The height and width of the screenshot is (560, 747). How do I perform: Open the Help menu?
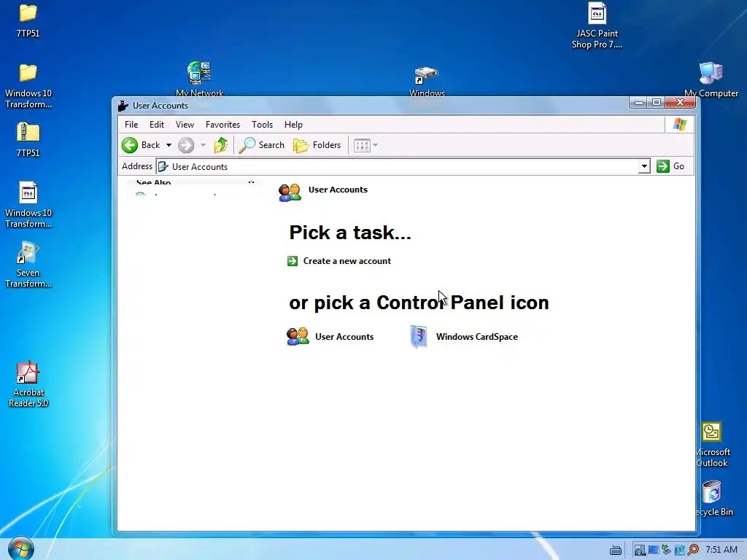(293, 125)
